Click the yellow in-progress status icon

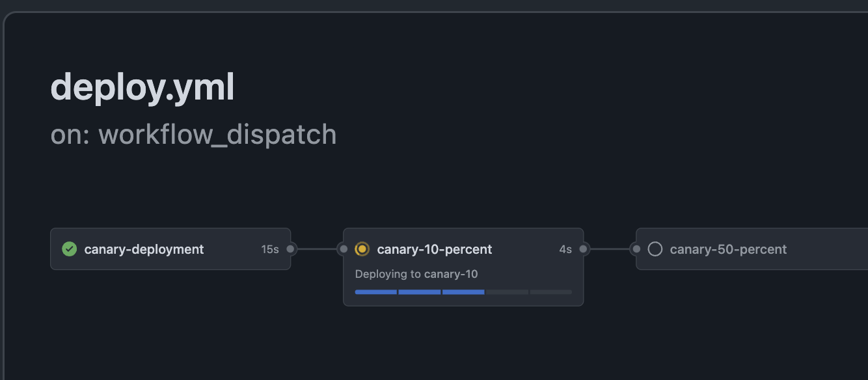point(362,249)
